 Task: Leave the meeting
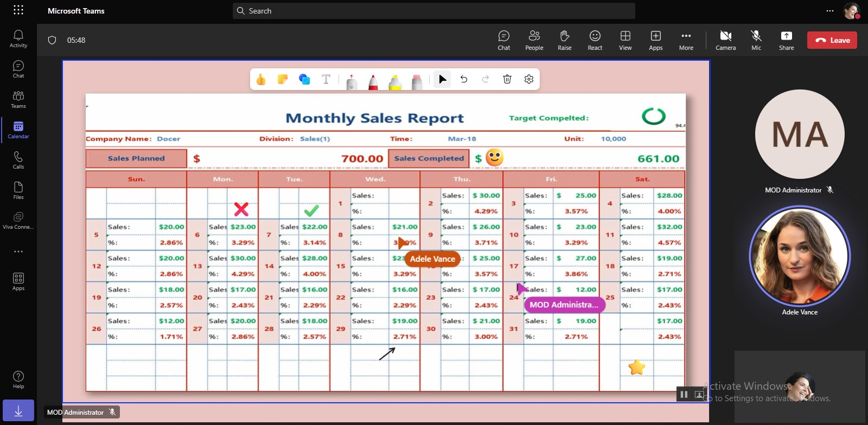832,40
